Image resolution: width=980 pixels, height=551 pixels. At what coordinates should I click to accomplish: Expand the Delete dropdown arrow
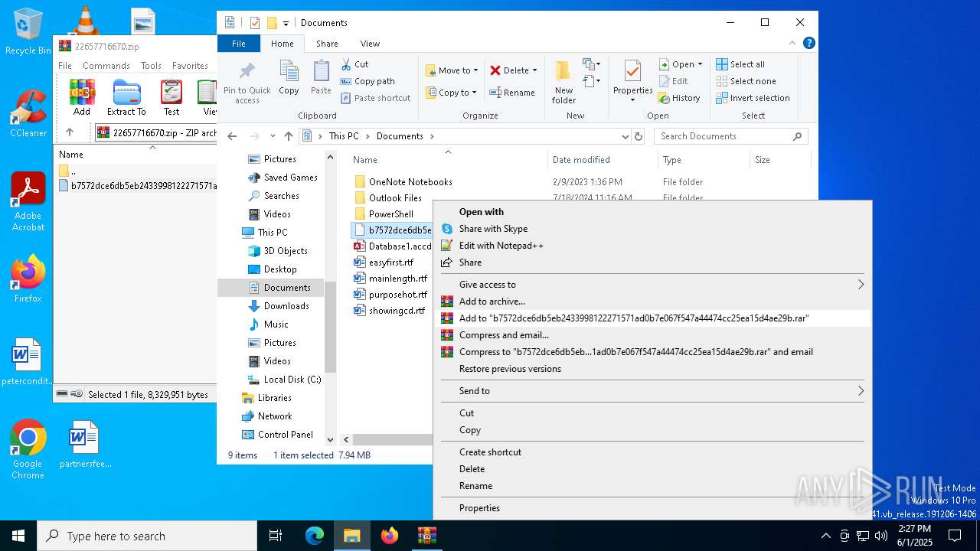tap(534, 70)
